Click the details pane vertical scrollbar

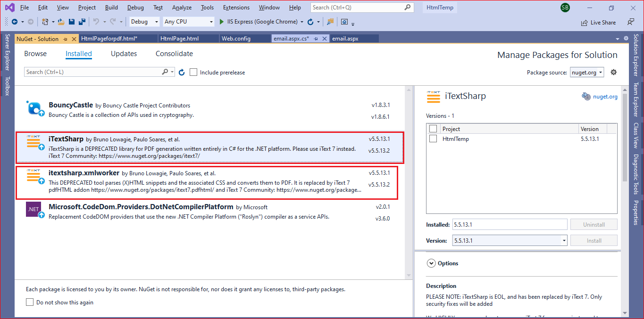(x=625, y=202)
